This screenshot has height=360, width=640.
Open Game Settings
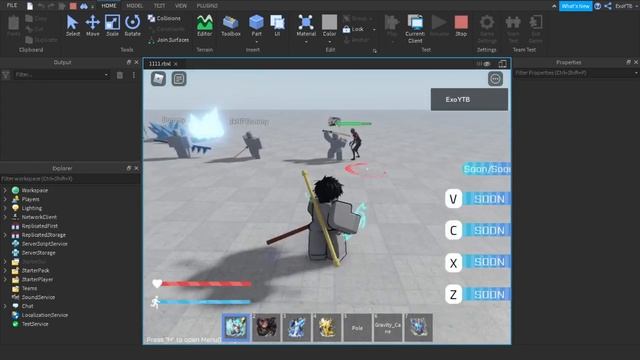pyautogui.click(x=487, y=29)
